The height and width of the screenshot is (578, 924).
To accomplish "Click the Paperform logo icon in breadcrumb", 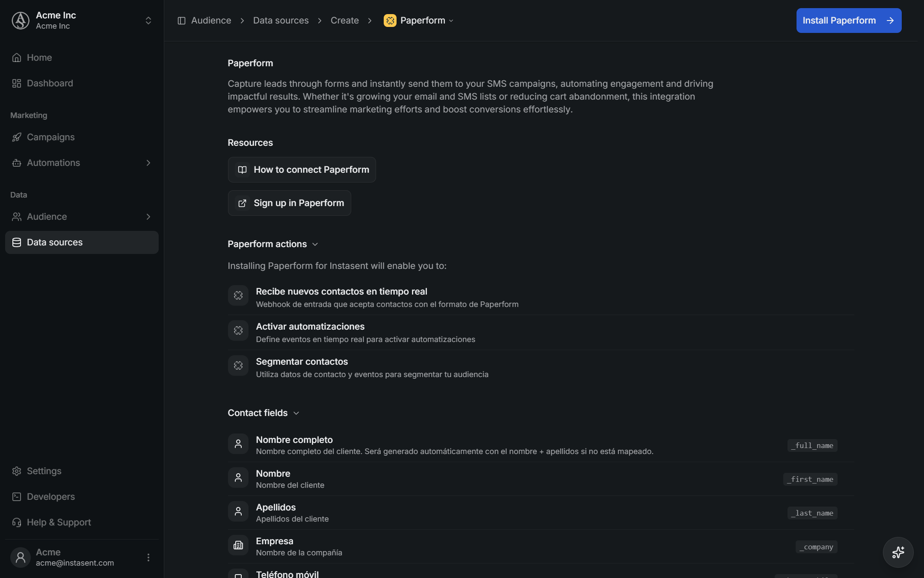I will [390, 21].
